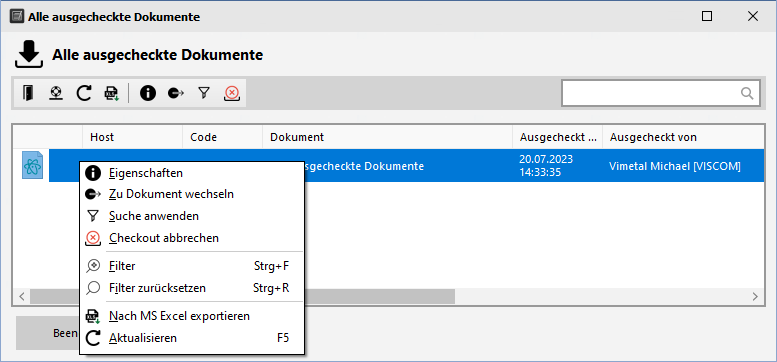Click the Ausgecheckt date column header
Viewport: 777px width, 362px height.
click(557, 137)
